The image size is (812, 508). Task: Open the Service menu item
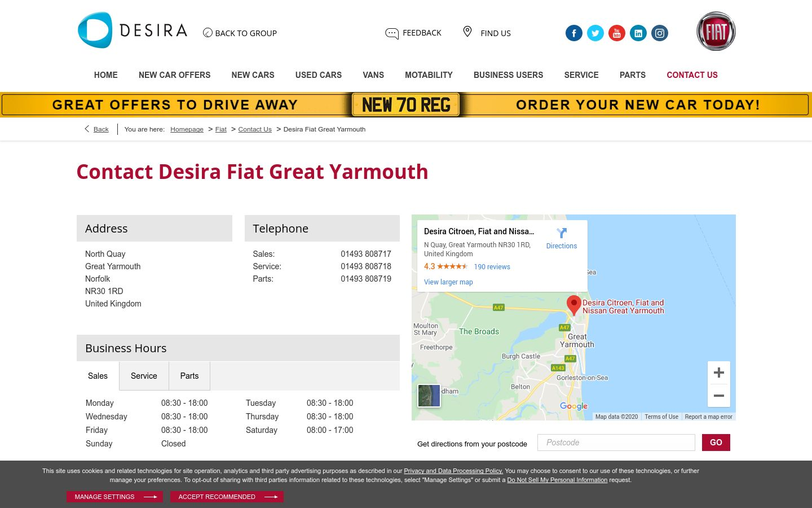(581, 75)
